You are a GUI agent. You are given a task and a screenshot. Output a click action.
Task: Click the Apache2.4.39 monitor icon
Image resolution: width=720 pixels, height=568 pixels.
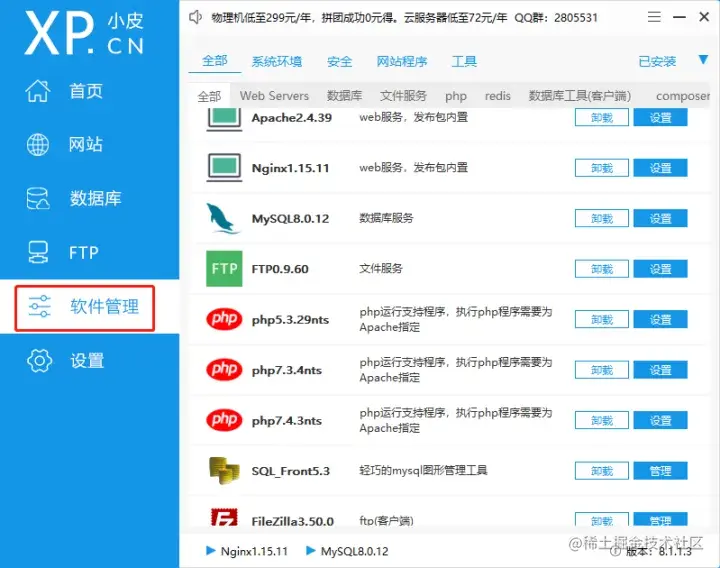click(x=224, y=119)
